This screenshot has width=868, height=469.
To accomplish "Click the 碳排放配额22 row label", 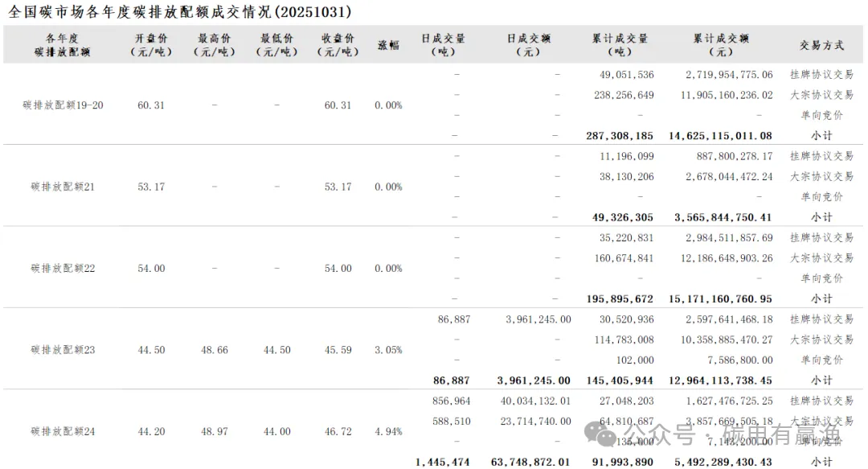I will pyautogui.click(x=63, y=269).
